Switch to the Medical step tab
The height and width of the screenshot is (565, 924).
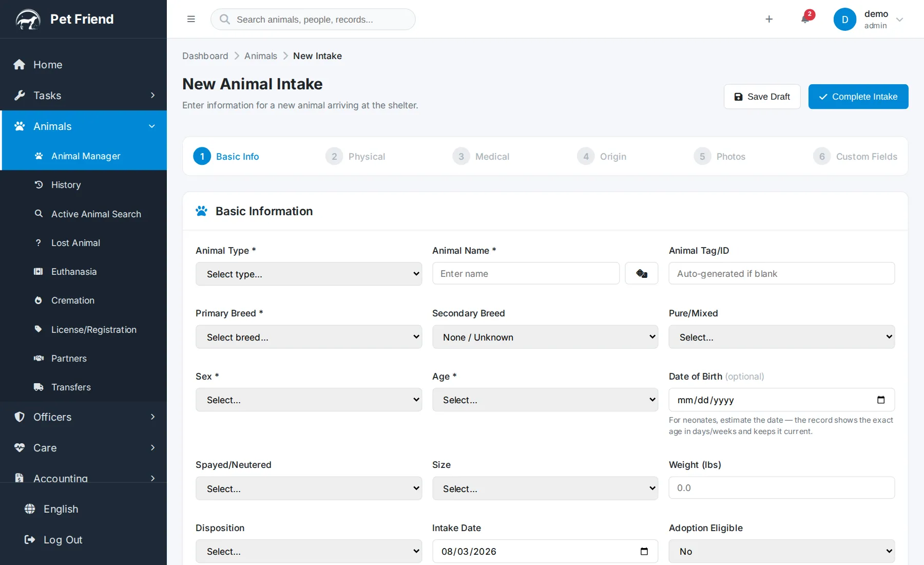[481, 156]
